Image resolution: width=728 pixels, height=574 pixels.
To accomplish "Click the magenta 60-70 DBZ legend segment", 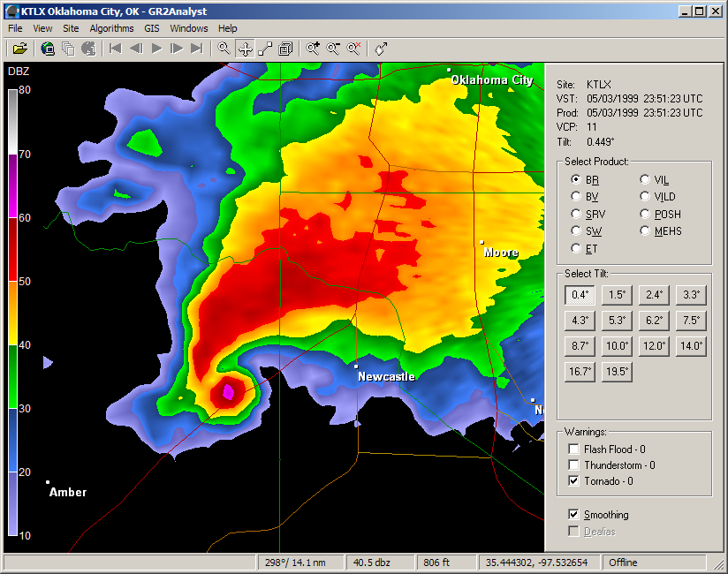I will (x=13, y=185).
